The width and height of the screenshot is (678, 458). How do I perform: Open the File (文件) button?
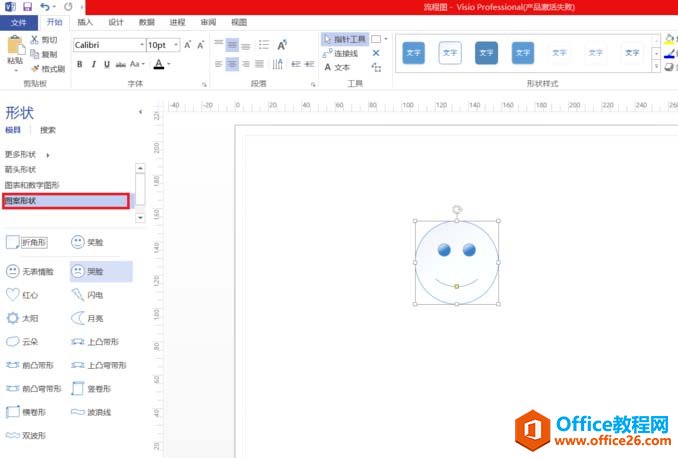(18, 21)
